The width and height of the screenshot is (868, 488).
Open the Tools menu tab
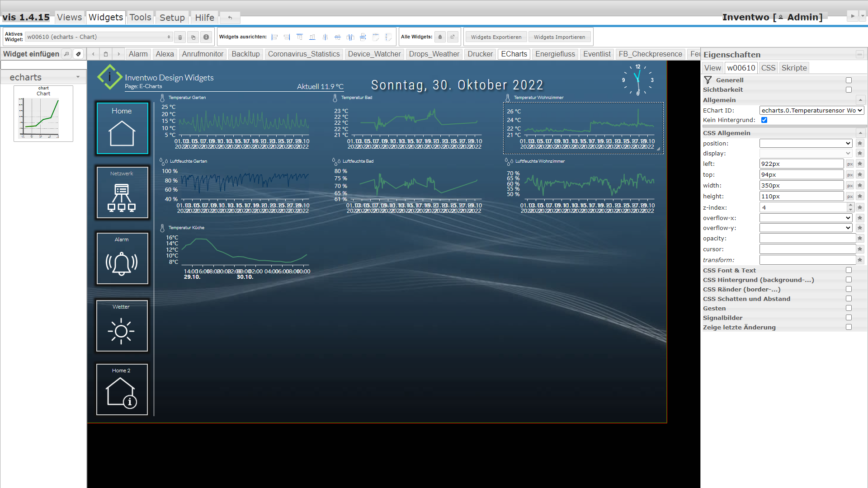pyautogui.click(x=140, y=17)
